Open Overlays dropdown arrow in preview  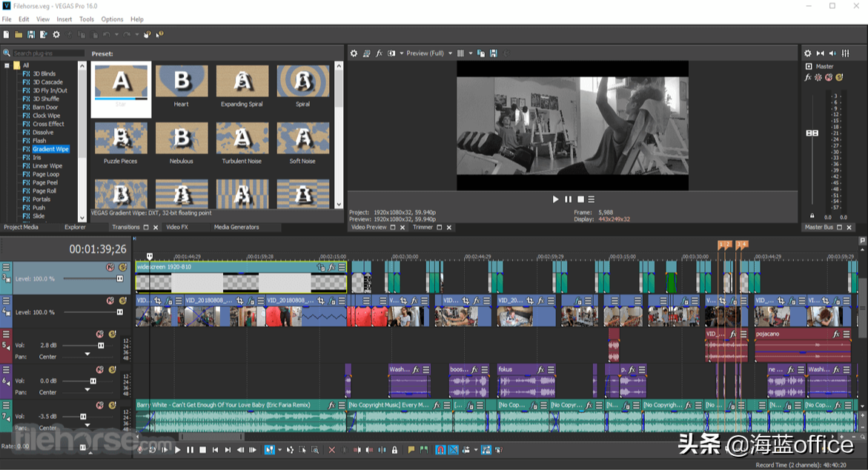471,53
